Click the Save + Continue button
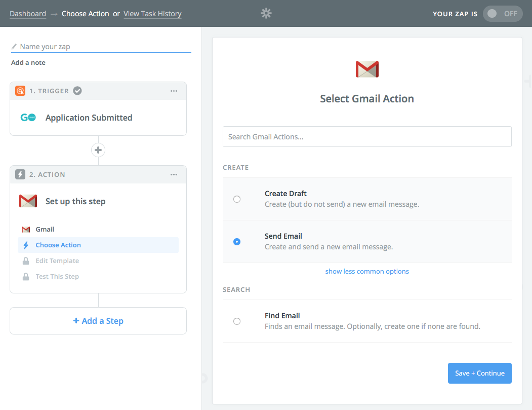Viewport: 532px width, 410px height. click(480, 373)
